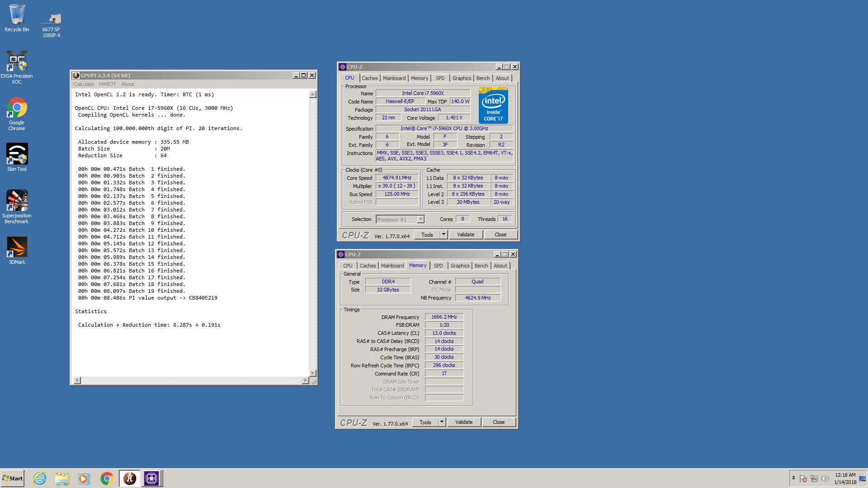Launch EVGA Precision XOC desktop shortcut
The width and height of the screenshot is (868, 488).
pos(17,67)
